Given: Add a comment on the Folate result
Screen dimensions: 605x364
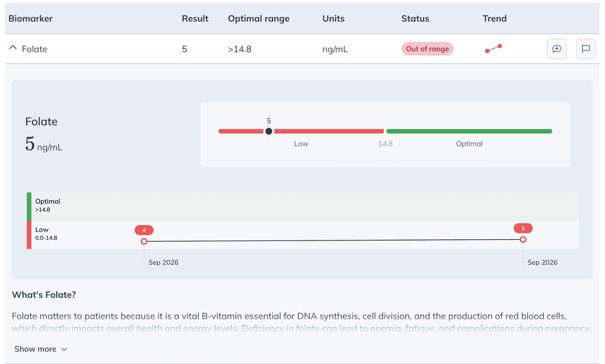Looking at the screenshot, I should point(557,48).
